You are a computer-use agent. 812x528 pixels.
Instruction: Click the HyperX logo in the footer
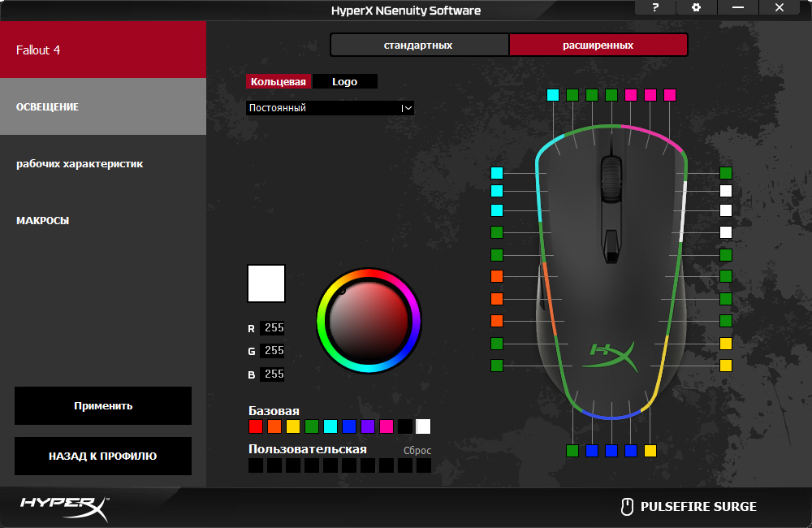(x=64, y=509)
